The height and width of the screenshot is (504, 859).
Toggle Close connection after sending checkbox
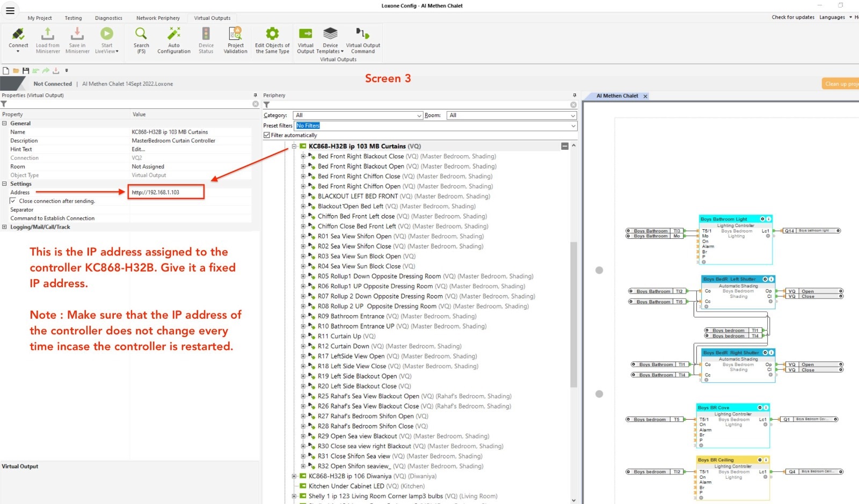(x=13, y=201)
